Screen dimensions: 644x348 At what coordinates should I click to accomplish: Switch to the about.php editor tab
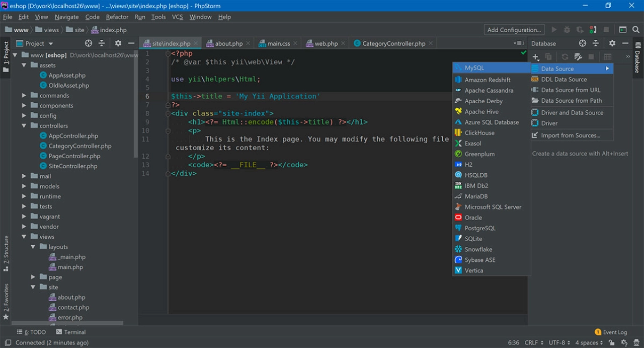point(228,43)
